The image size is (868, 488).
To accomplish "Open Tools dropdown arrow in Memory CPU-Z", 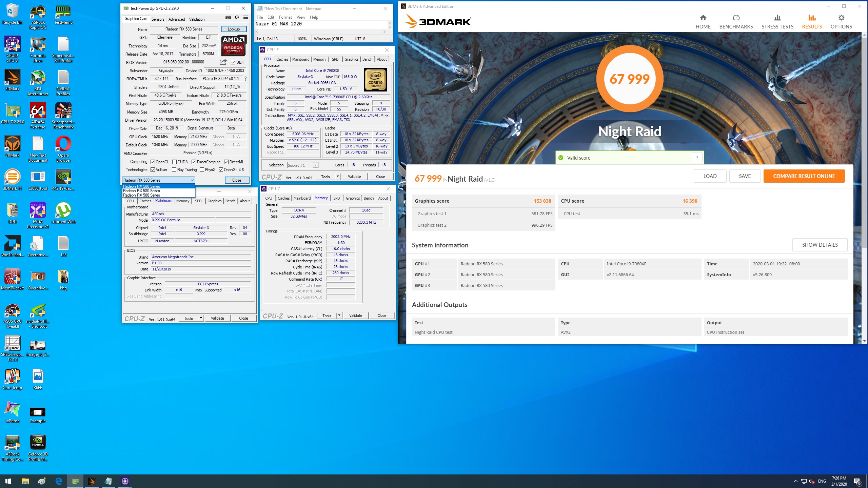I will tap(339, 316).
